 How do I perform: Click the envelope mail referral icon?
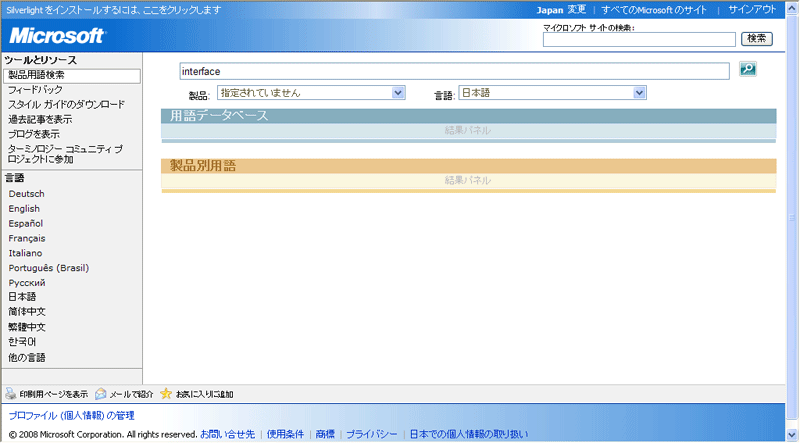click(101, 393)
